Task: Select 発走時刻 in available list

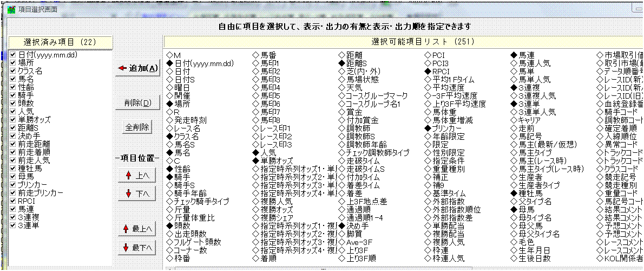Action: tap(187, 120)
